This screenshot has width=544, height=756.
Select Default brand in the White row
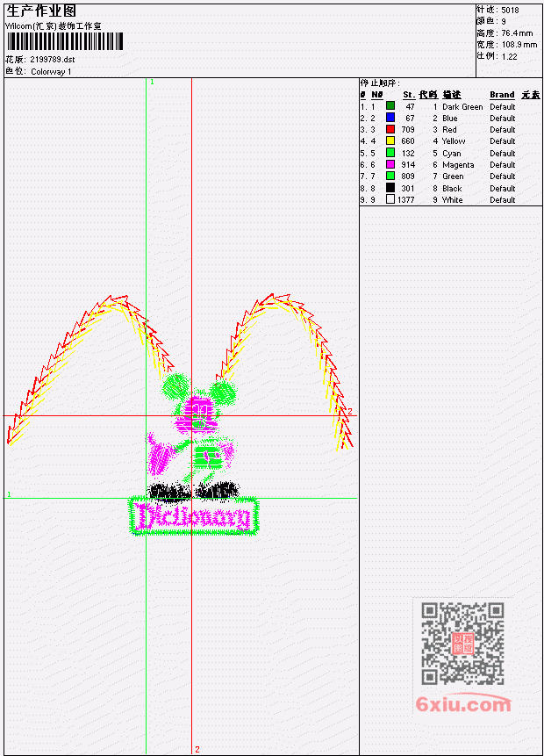(503, 200)
